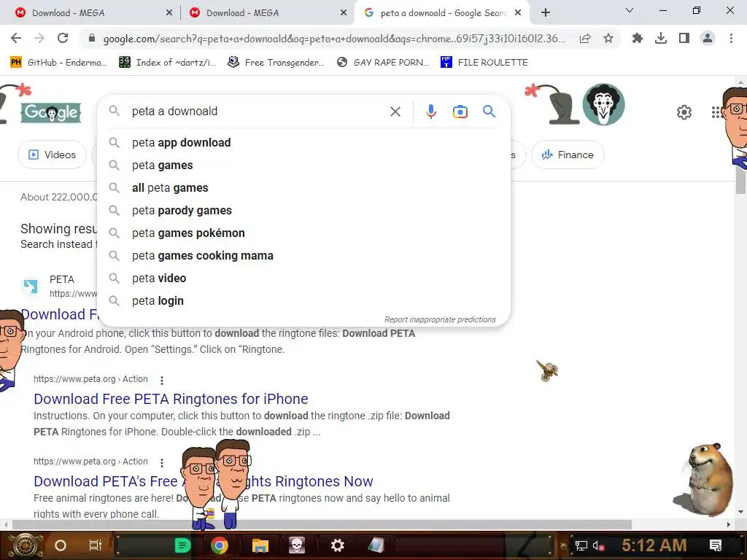Clear the search box with the X icon

click(395, 112)
